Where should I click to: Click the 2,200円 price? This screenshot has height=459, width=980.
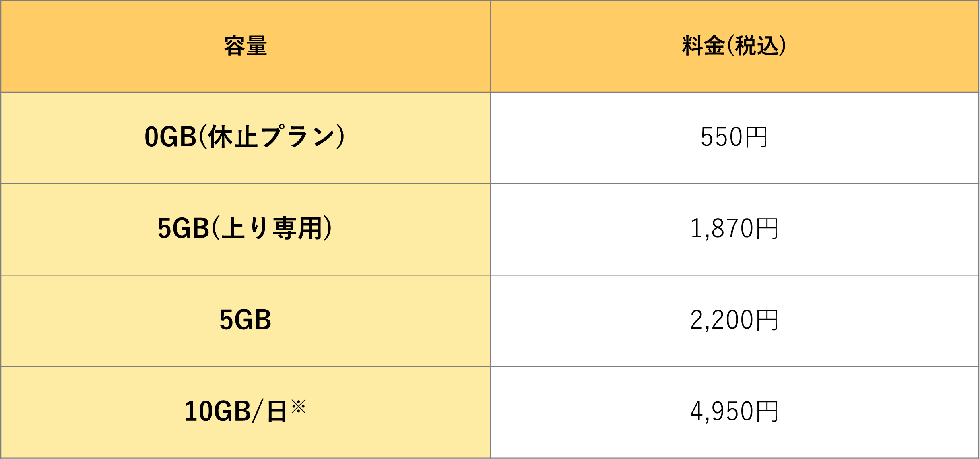pos(734,320)
